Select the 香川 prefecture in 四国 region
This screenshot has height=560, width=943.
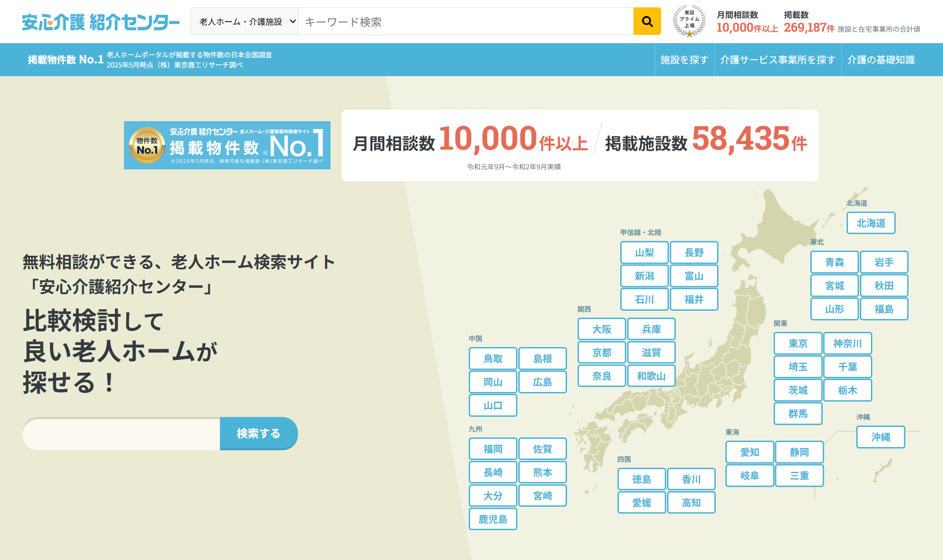(x=692, y=479)
